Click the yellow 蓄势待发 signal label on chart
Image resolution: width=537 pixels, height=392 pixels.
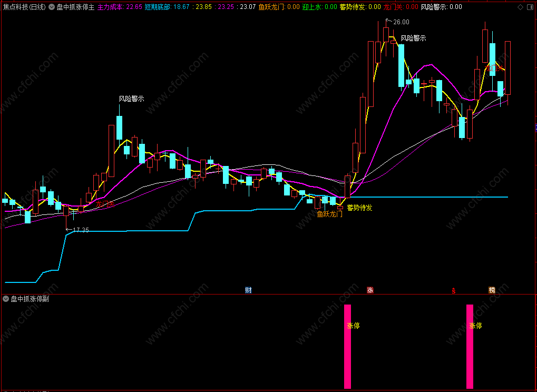point(359,208)
